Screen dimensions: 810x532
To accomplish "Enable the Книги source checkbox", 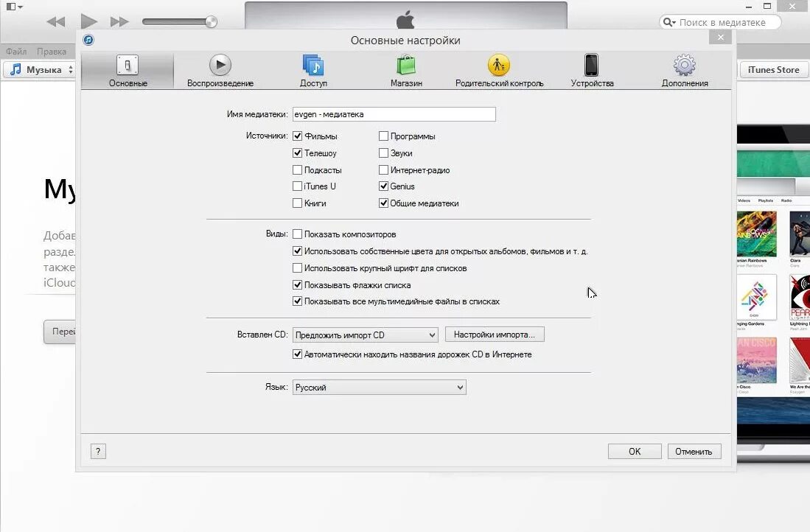I will pos(297,203).
